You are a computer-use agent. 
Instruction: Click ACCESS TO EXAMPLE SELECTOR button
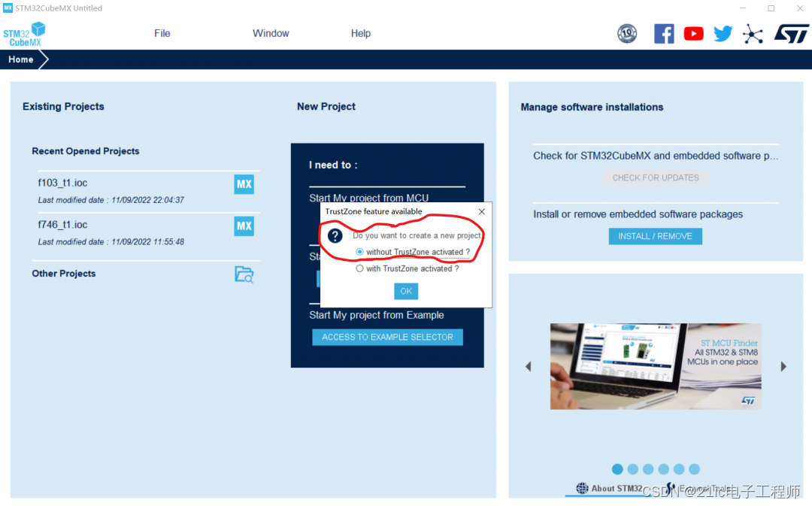pyautogui.click(x=387, y=337)
